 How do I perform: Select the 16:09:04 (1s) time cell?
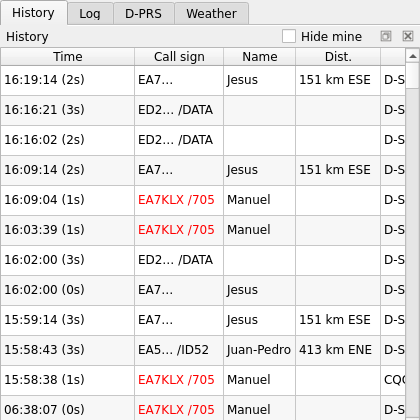[68, 200]
